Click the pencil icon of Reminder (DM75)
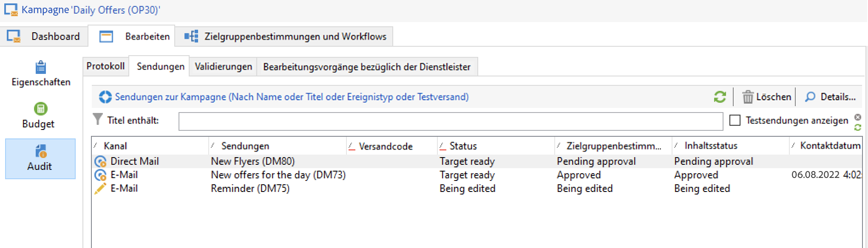The image size is (868, 248). tap(100, 189)
